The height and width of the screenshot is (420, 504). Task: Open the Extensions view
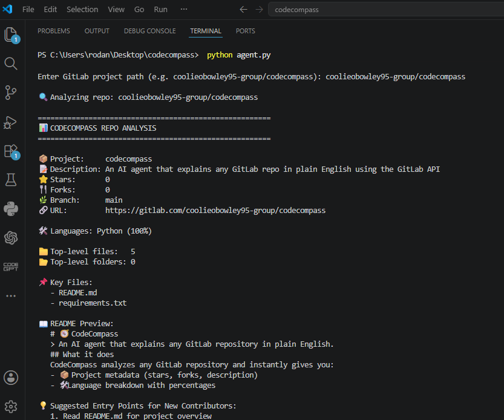click(x=11, y=151)
